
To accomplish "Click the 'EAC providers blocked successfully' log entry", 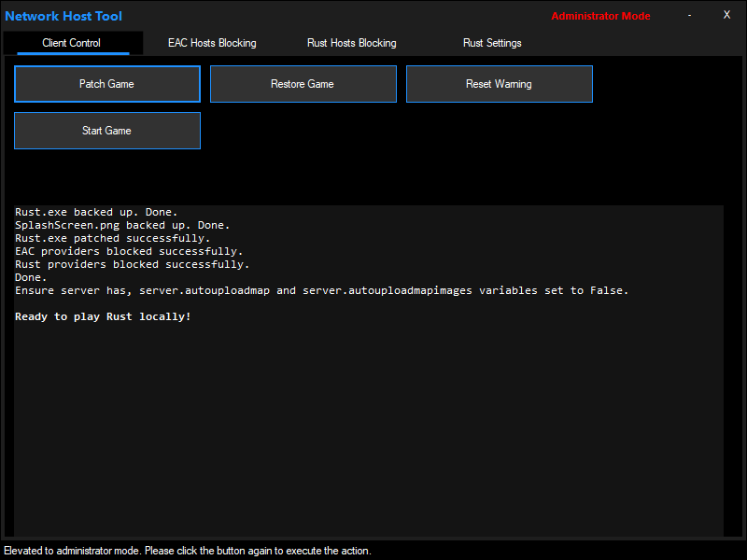I will [x=129, y=251].
